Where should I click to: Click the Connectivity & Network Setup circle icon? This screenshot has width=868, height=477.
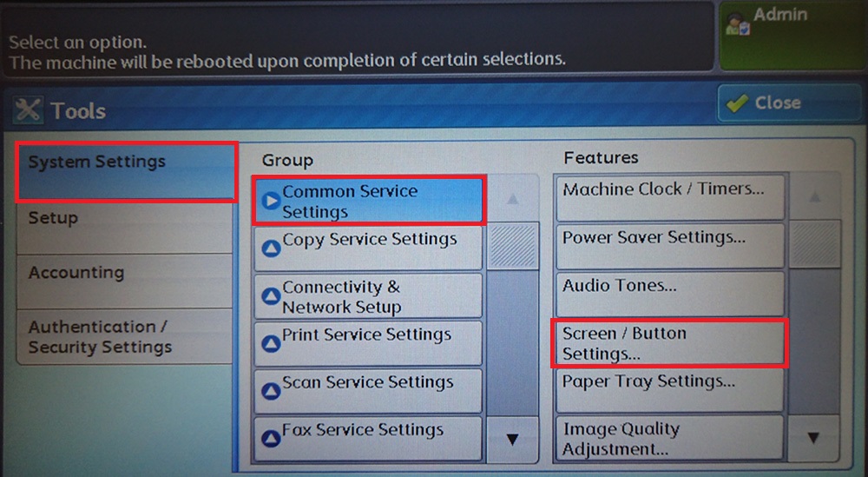pyautogui.click(x=271, y=297)
